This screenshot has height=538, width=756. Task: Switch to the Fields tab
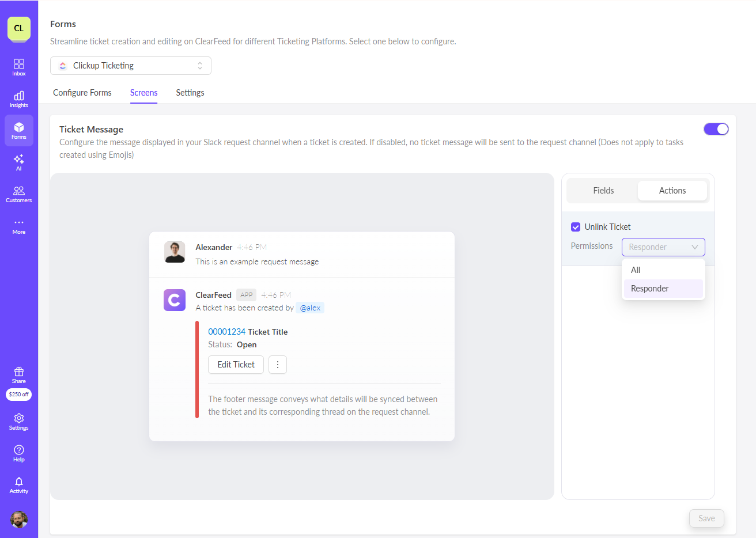click(x=603, y=191)
